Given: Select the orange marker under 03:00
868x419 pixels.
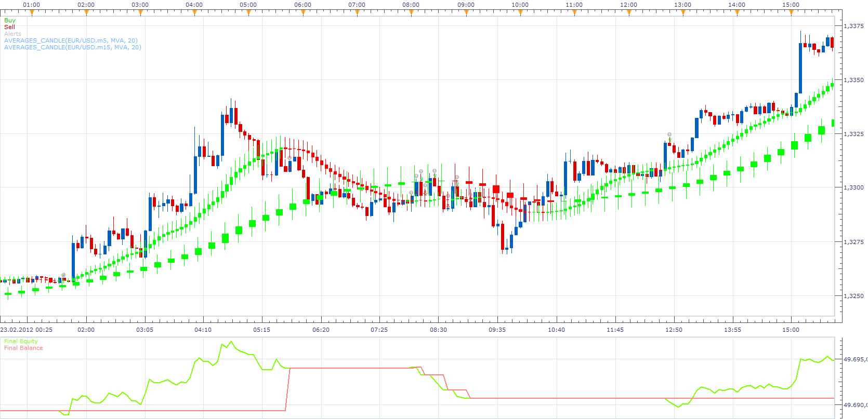Looking at the screenshot, I should (x=140, y=13).
